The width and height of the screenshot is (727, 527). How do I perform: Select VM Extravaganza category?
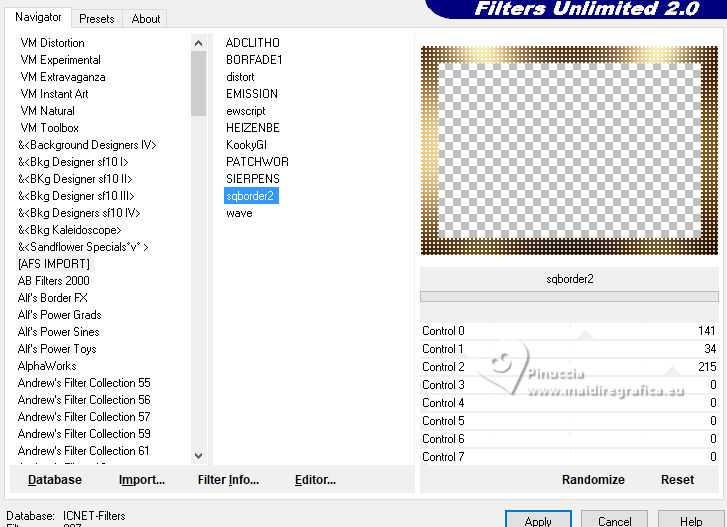point(63,77)
